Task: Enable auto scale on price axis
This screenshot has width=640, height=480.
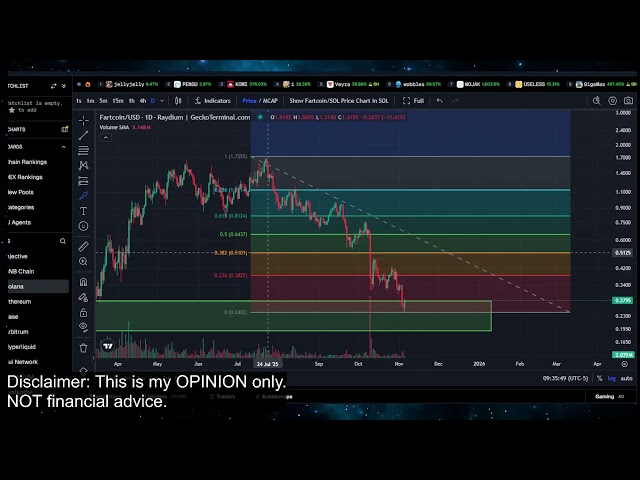Action: click(626, 379)
